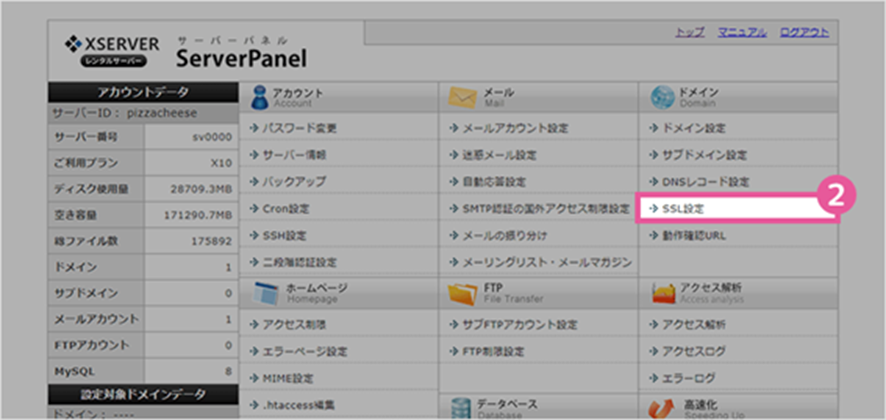Viewport: 886px width, 420px height.
Task: Click the FTPアカウント row label
Action: [x=92, y=345]
